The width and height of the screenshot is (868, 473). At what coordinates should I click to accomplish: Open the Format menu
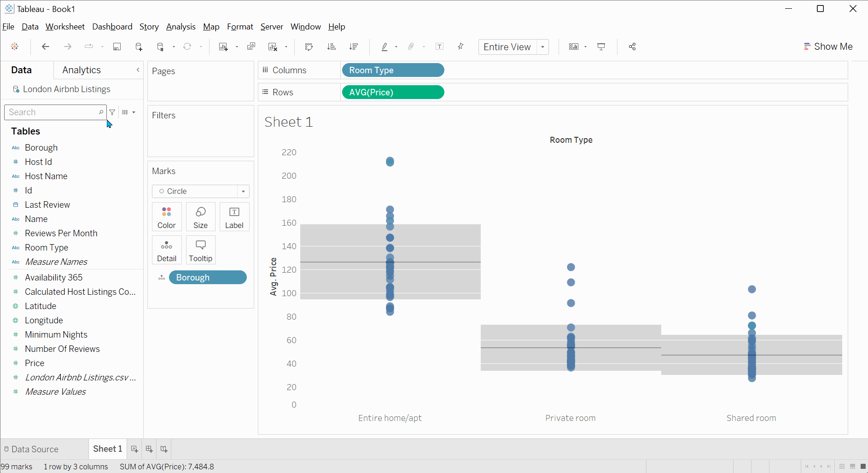pyautogui.click(x=240, y=27)
